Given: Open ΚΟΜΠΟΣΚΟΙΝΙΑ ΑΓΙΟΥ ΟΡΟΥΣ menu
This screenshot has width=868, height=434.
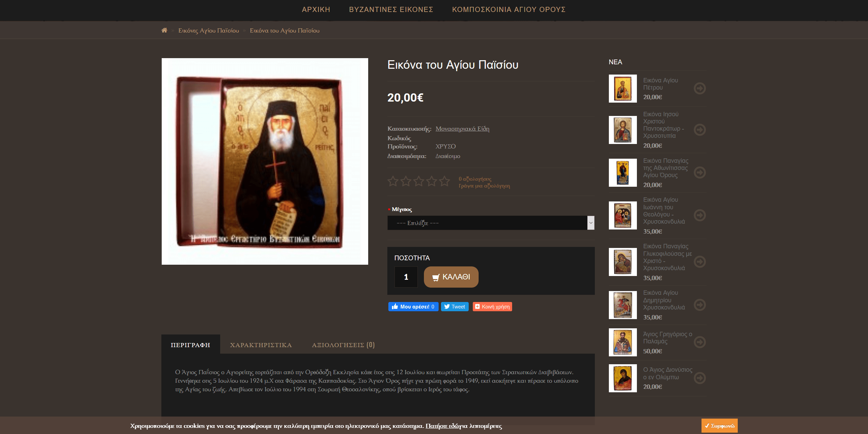Looking at the screenshot, I should (509, 10).
